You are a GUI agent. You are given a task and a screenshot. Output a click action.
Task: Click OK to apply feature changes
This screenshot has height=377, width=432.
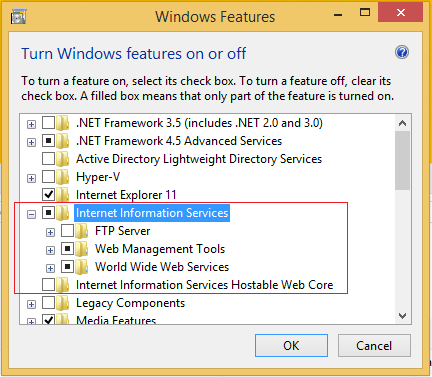pos(291,346)
